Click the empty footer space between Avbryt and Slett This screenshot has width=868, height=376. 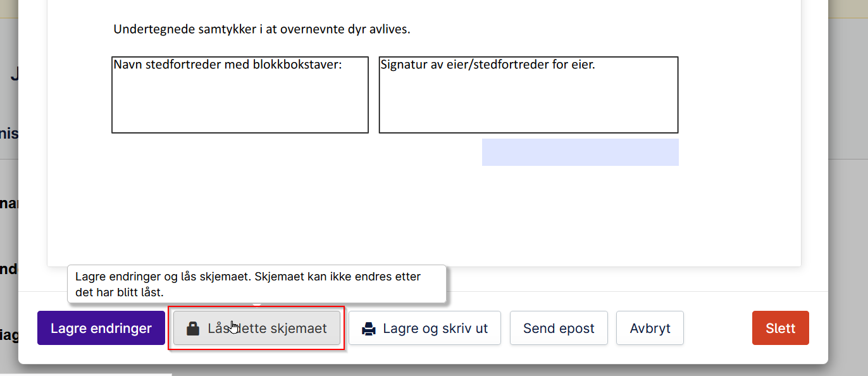(718, 328)
